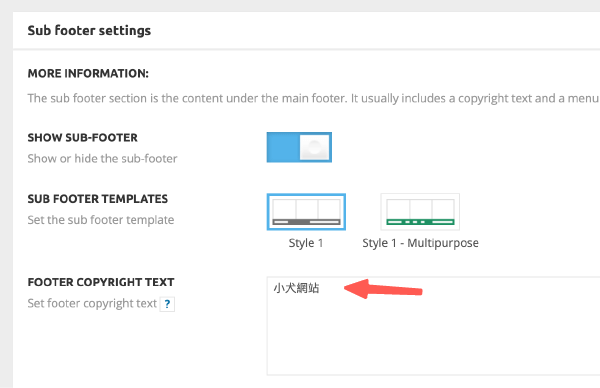The width and height of the screenshot is (600, 388).
Task: Open the footer copyright help question mark
Action: point(167,304)
